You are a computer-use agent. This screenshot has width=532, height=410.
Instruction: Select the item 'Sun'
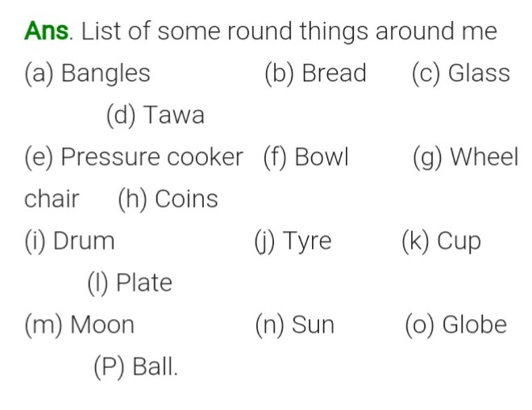[x=313, y=324]
